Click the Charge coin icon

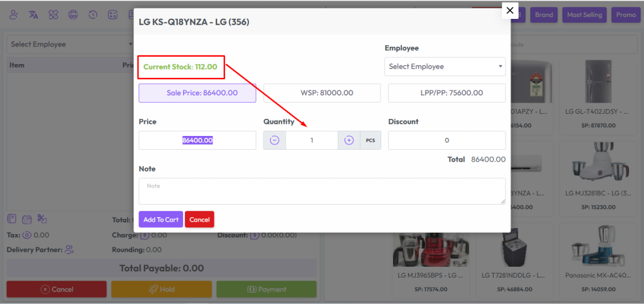pyautogui.click(x=144, y=235)
